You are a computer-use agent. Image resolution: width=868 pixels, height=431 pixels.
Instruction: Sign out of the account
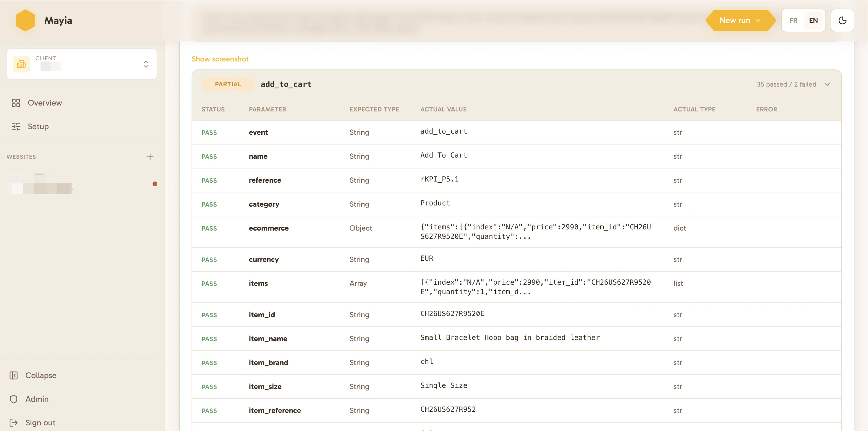tap(40, 423)
